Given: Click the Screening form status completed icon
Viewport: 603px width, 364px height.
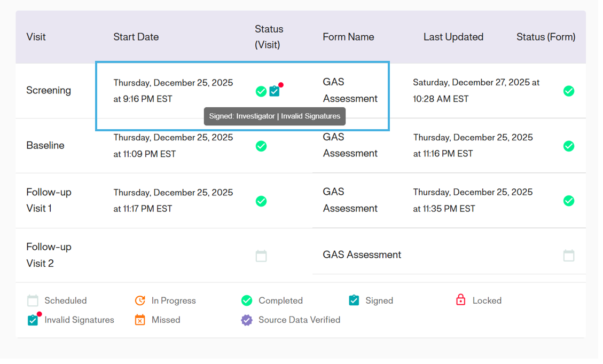Looking at the screenshot, I should coord(569,91).
